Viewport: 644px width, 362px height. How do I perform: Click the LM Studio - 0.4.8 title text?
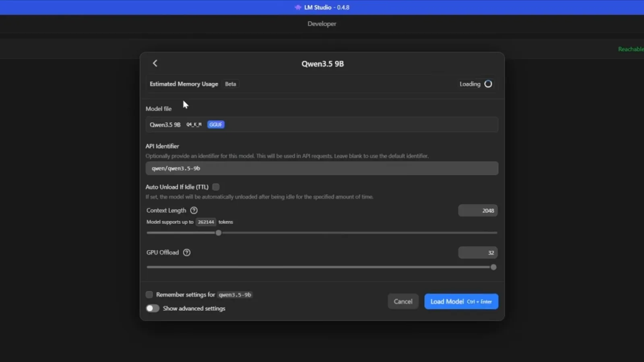(x=326, y=7)
